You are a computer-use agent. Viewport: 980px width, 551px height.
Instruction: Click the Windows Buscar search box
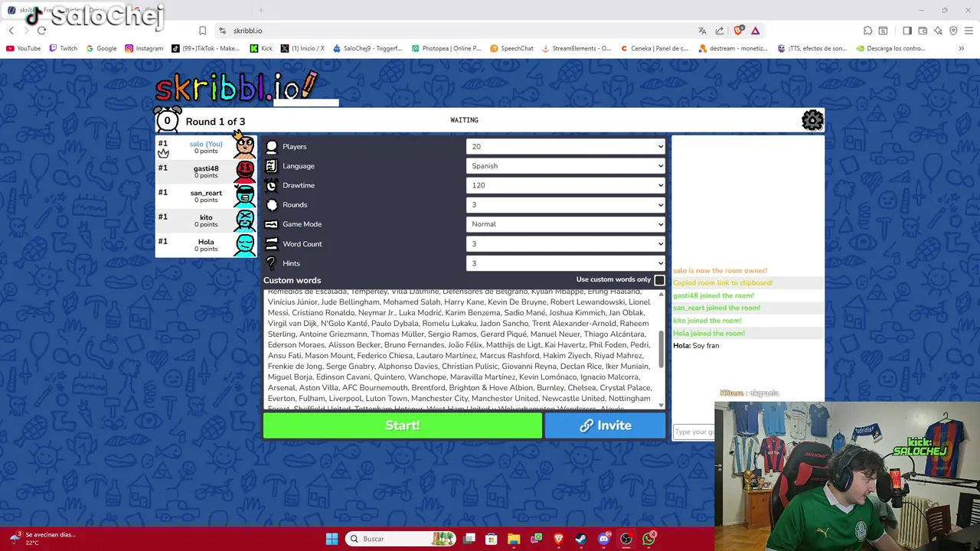400,539
